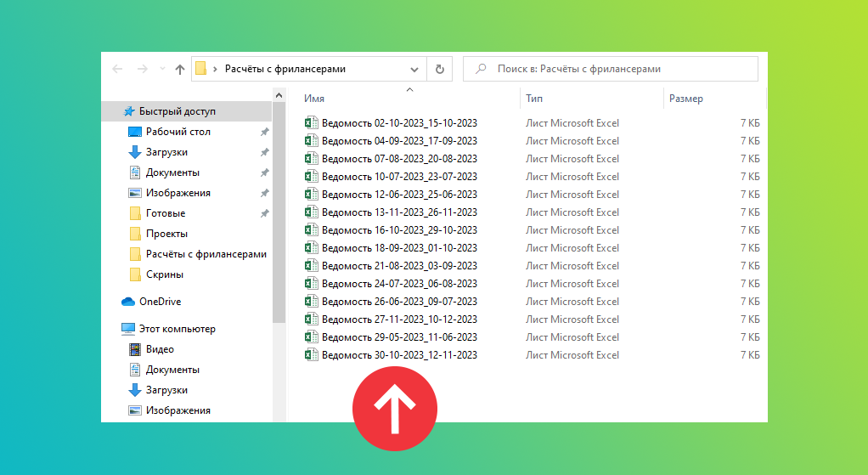Click Расчёты с фрилансерами in address bar
The width and height of the screenshot is (868, 475).
(x=285, y=69)
